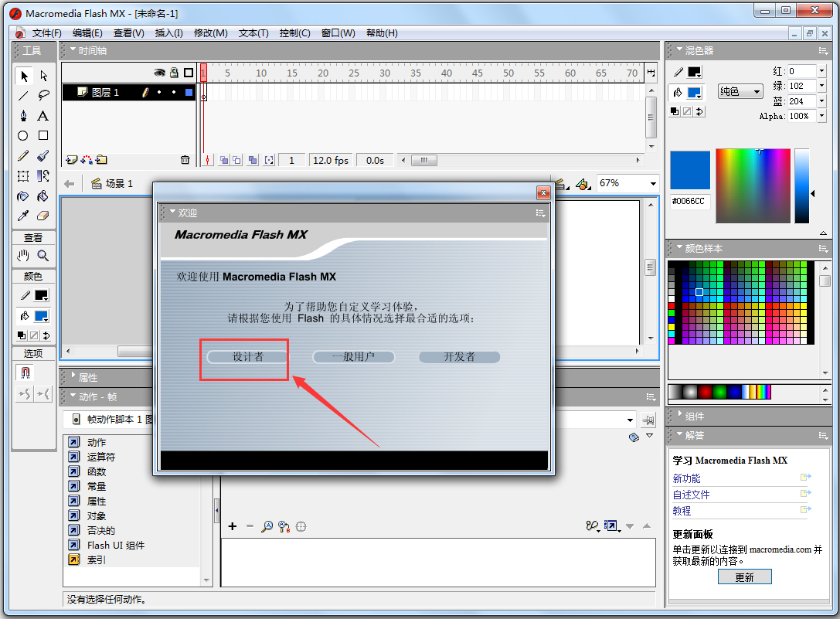Open the 新功能 link
This screenshot has height=619, width=840.
pyautogui.click(x=686, y=478)
